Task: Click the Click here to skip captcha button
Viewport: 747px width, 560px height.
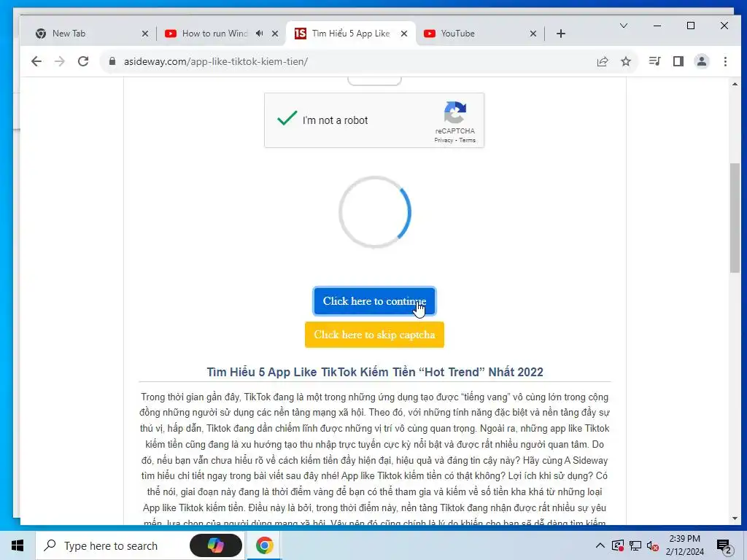Action: [374, 334]
